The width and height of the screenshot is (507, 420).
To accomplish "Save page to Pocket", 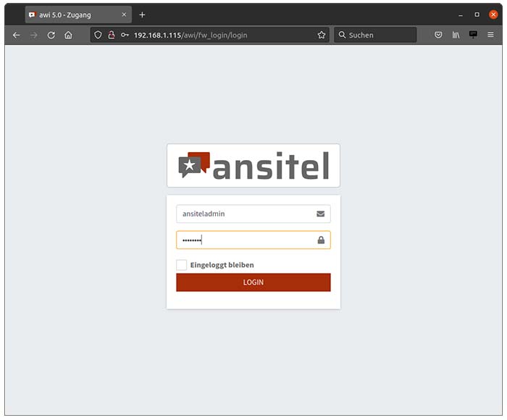I will point(438,35).
